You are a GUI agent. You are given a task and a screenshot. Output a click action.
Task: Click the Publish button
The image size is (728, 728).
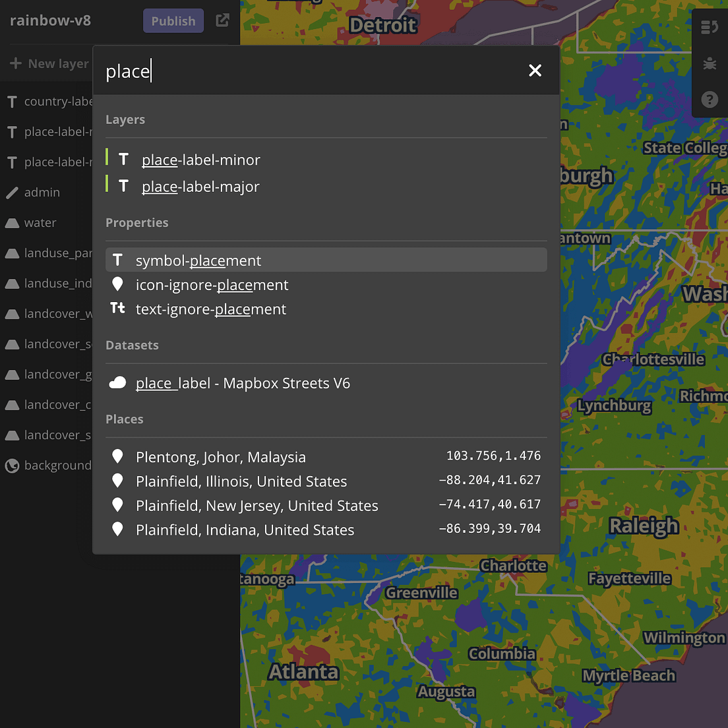[173, 20]
